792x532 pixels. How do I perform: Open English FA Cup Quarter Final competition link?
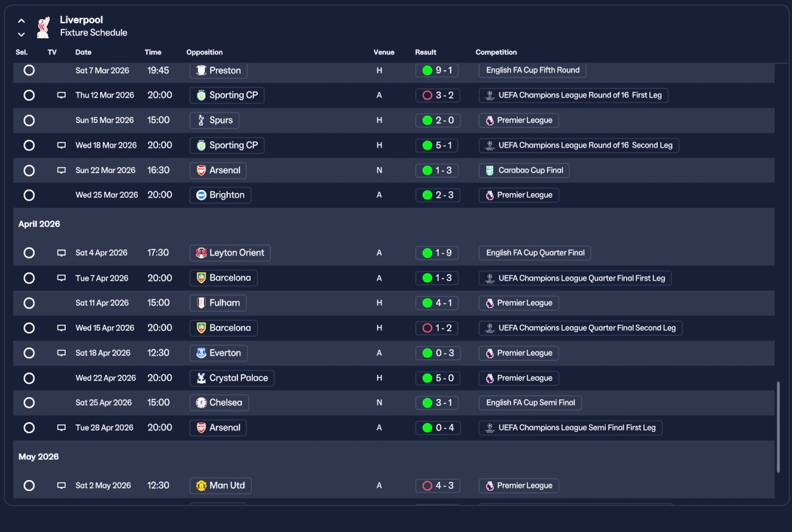(535, 253)
